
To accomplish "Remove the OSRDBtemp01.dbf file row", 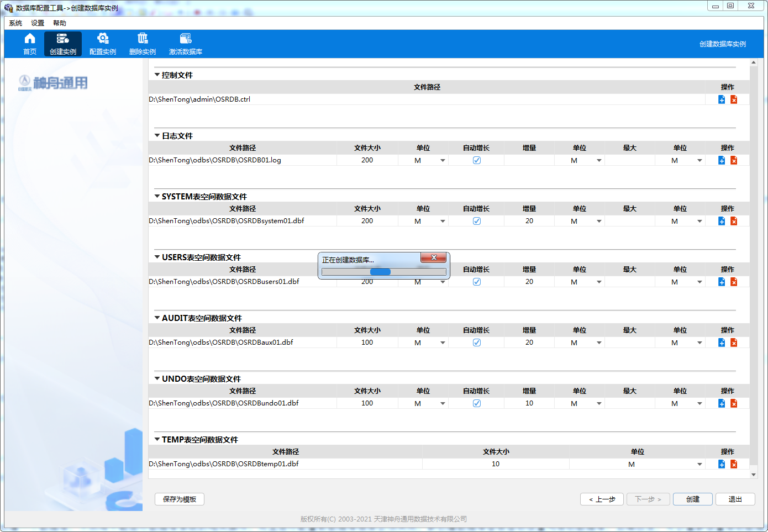I will 734,464.
